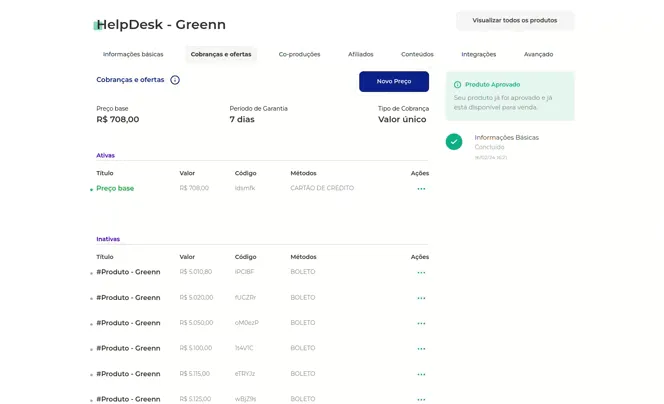Click the R$ 708,00 base price value
Viewport: 664px width, 404px height.
pos(118,119)
